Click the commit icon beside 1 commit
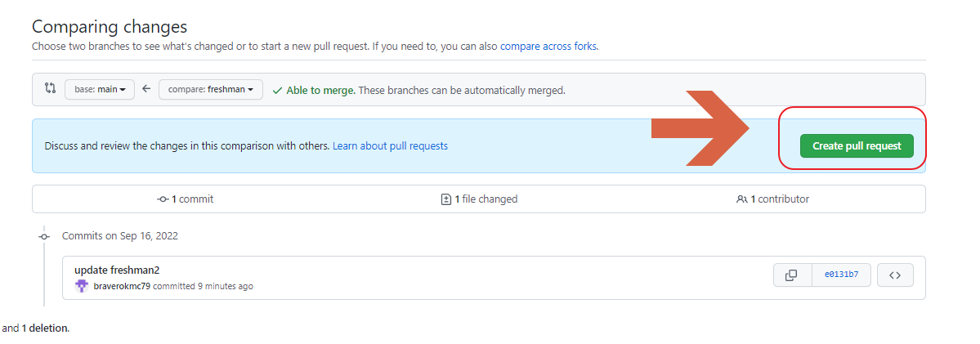 (163, 199)
